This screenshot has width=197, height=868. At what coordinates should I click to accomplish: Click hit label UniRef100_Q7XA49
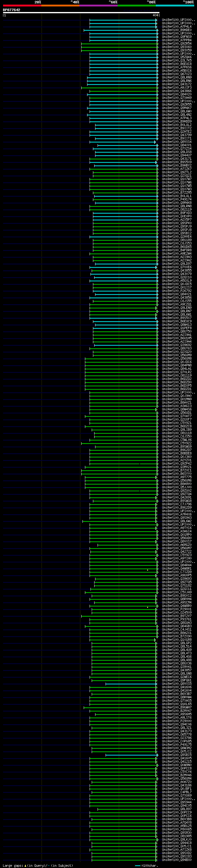click(x=176, y=98)
